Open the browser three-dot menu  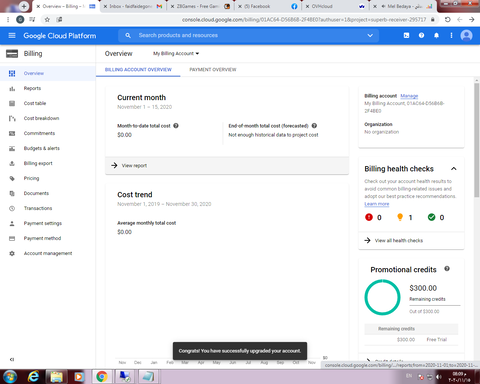(x=8, y=20)
